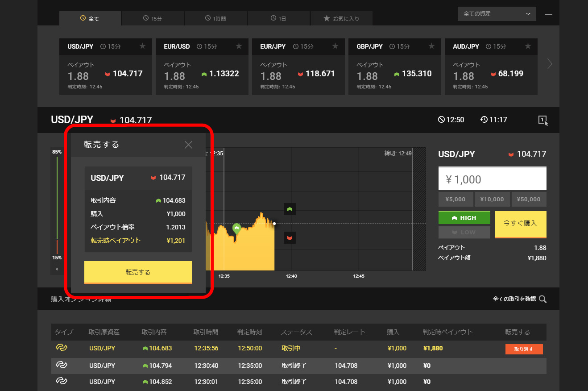
Task: Click the ¥1,000 amount input field
Action: click(493, 179)
